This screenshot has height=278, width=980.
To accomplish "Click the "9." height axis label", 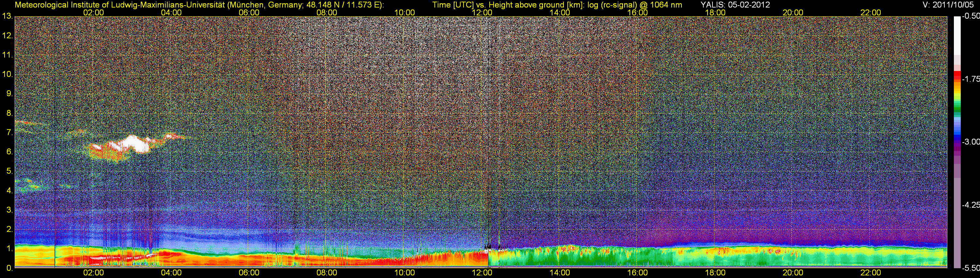I will click(9, 94).
